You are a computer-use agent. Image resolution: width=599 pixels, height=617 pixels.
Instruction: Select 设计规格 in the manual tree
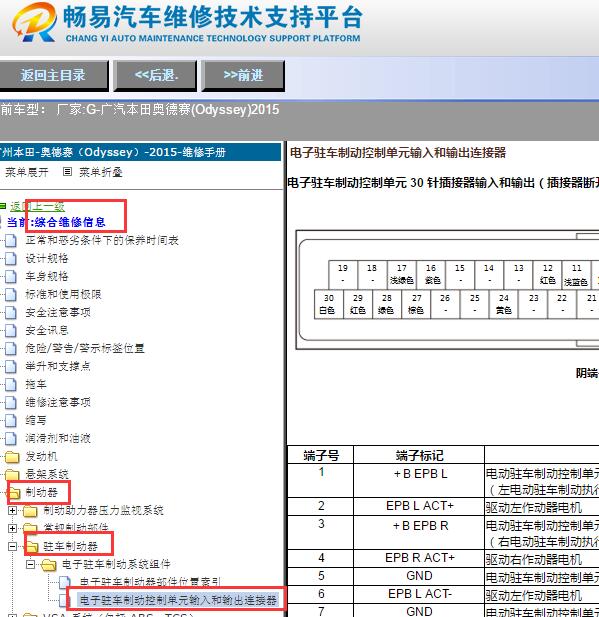(47, 259)
